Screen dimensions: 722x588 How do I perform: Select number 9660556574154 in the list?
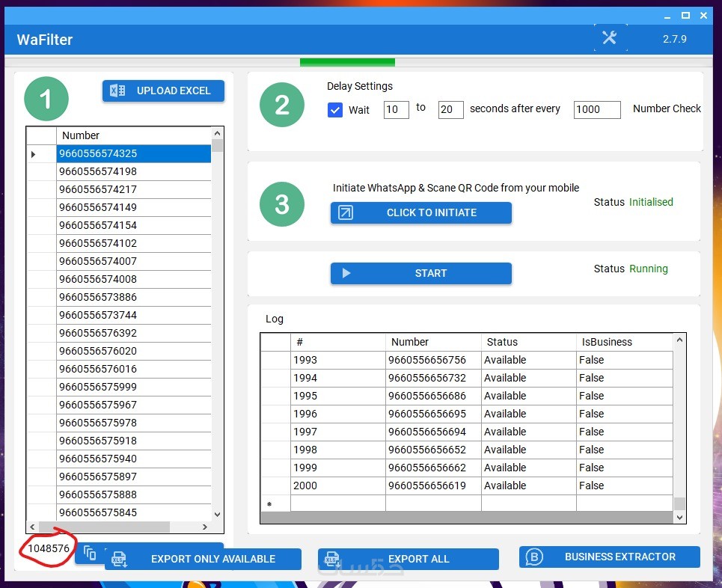(x=133, y=225)
